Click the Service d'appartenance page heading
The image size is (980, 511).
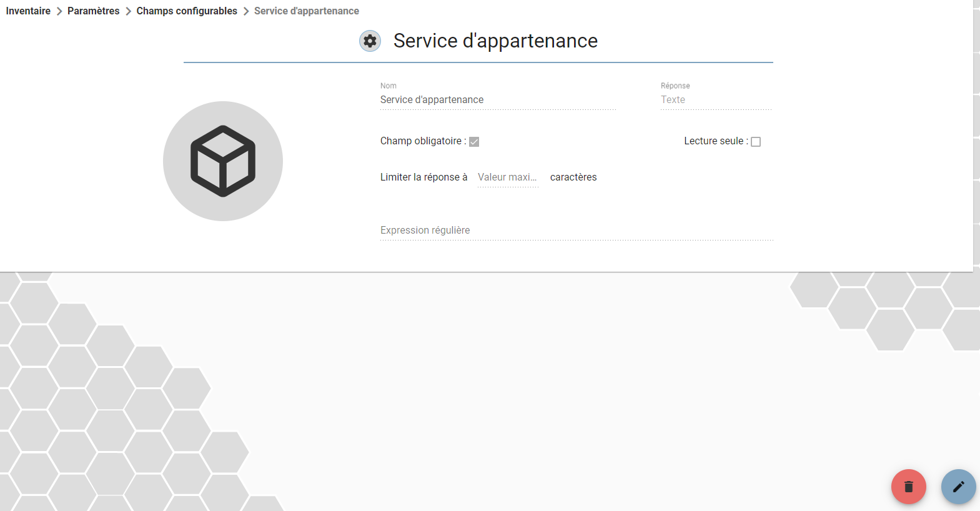495,41
